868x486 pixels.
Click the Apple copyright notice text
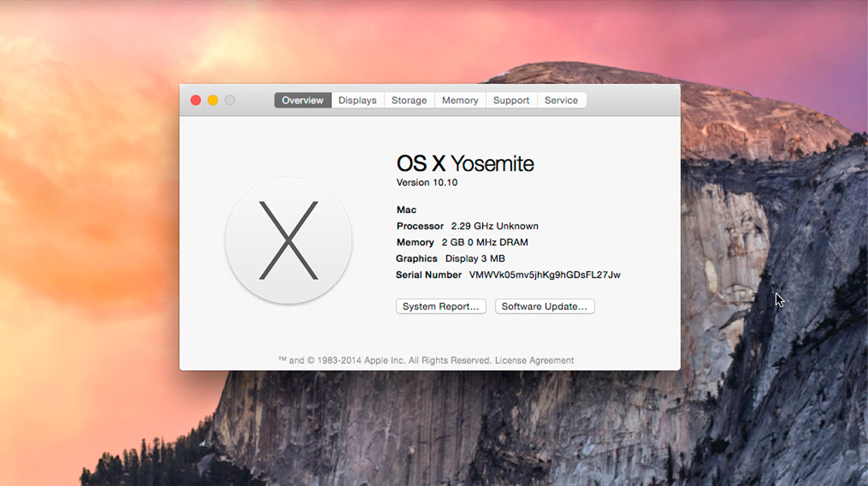385,361
